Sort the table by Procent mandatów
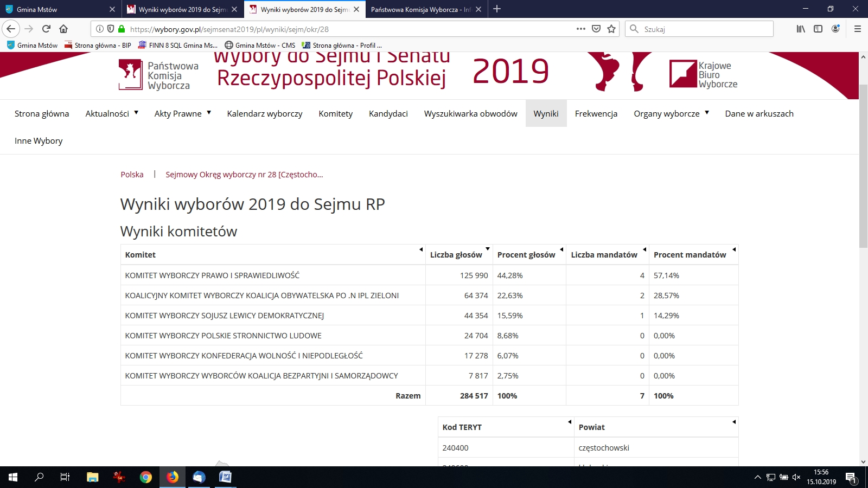This screenshot has width=868, height=488. pyautogui.click(x=690, y=254)
